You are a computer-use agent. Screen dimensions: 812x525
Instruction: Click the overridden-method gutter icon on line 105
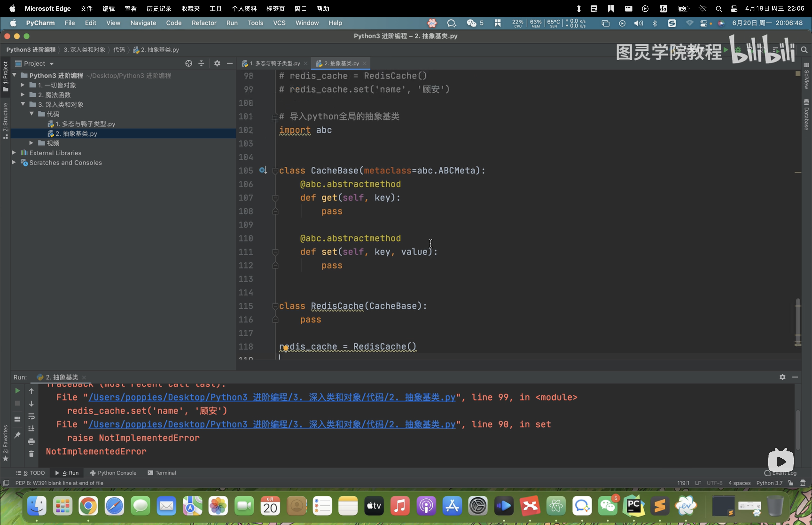click(x=263, y=170)
